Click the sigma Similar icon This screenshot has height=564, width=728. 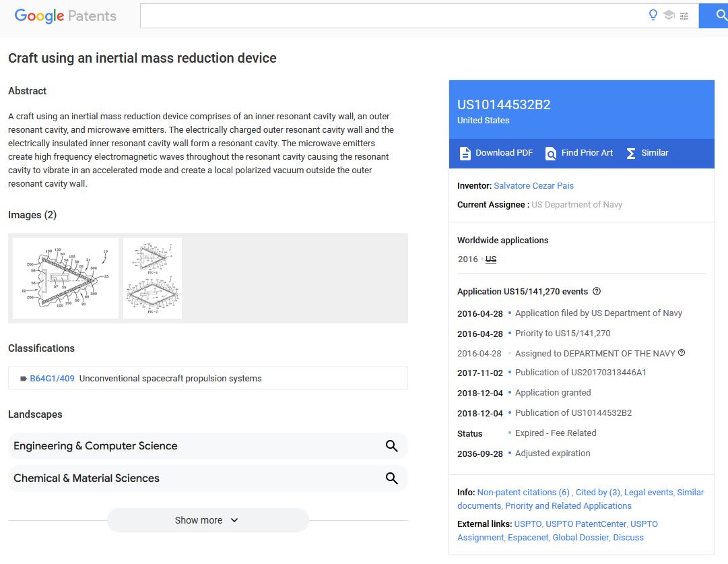[630, 154]
